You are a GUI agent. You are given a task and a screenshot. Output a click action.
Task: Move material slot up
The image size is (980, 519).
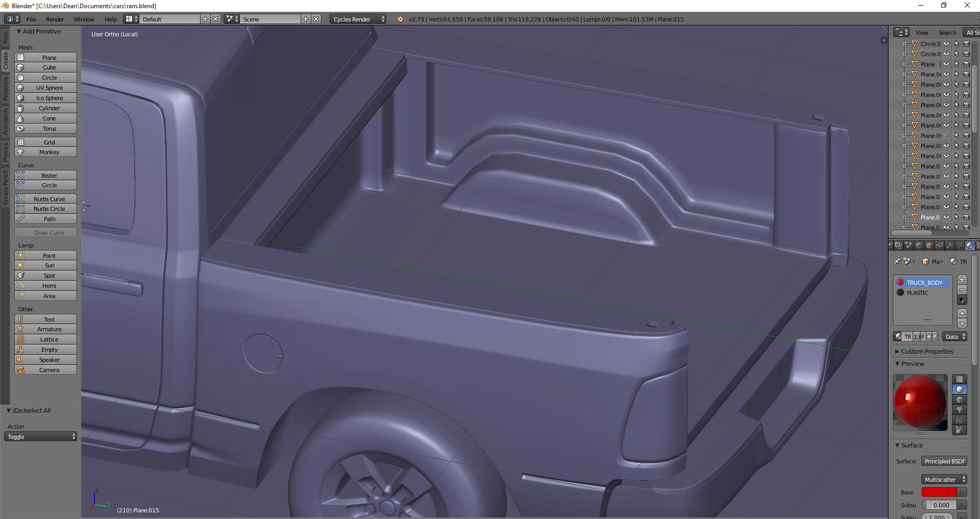962,313
